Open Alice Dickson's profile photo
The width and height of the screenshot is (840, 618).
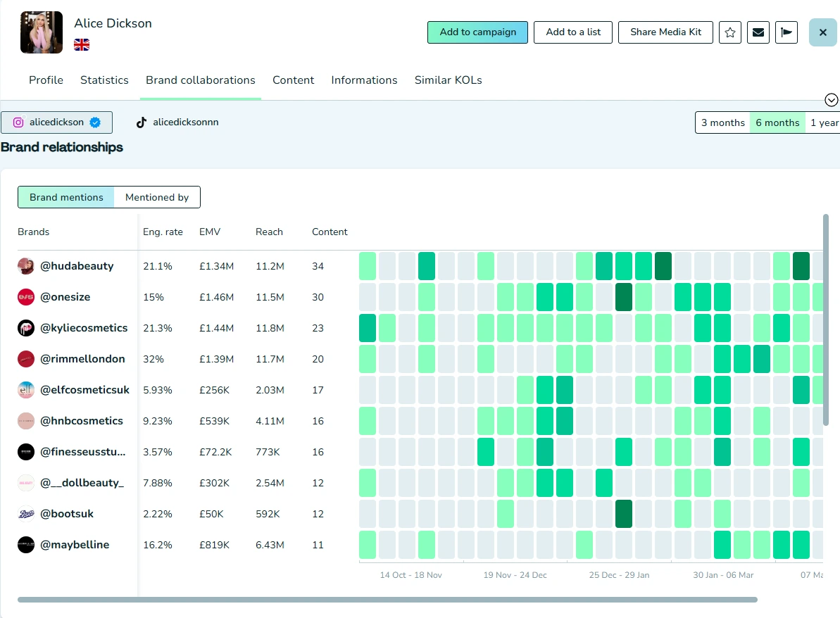coord(42,32)
